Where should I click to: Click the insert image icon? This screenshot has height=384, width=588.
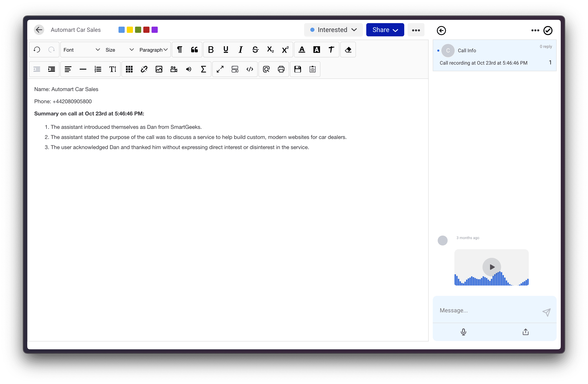(159, 69)
